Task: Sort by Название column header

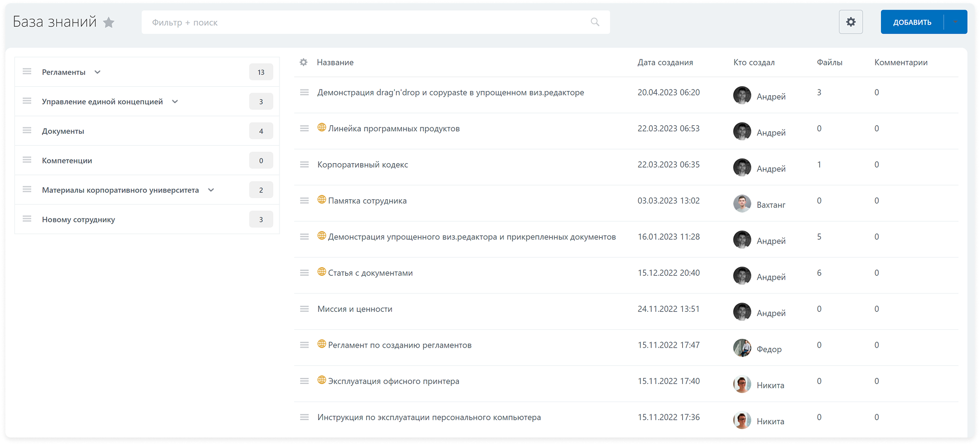Action: [335, 62]
